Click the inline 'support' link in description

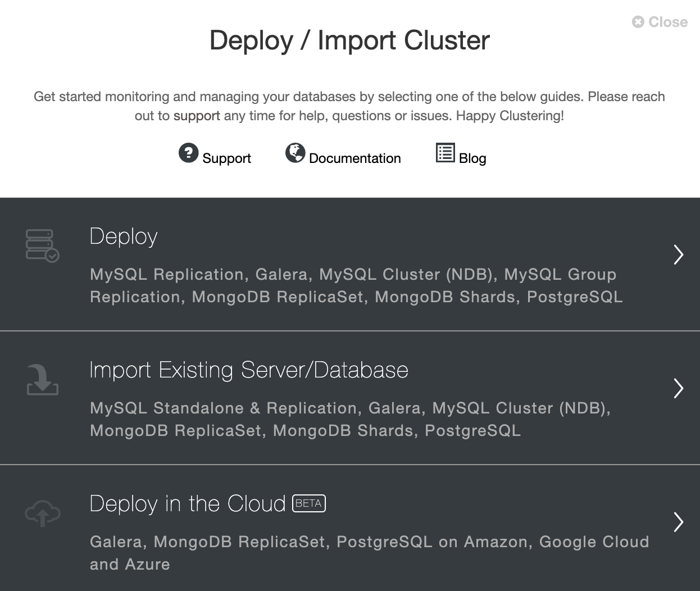click(197, 116)
